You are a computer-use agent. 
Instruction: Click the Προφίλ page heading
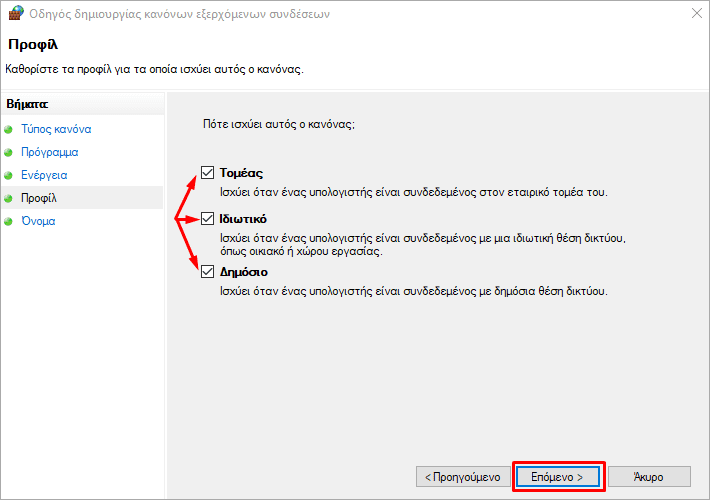click(33, 44)
